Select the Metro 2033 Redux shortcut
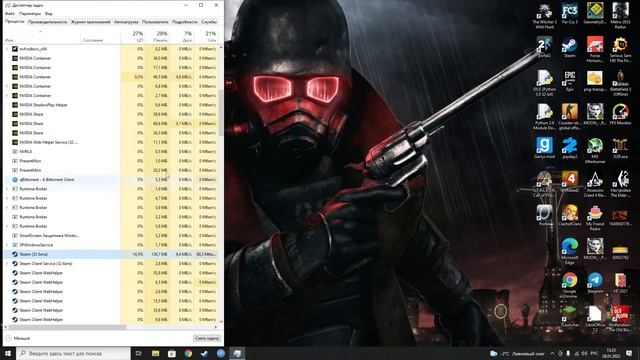Image resolution: width=640 pixels, height=360 pixels. (620, 16)
